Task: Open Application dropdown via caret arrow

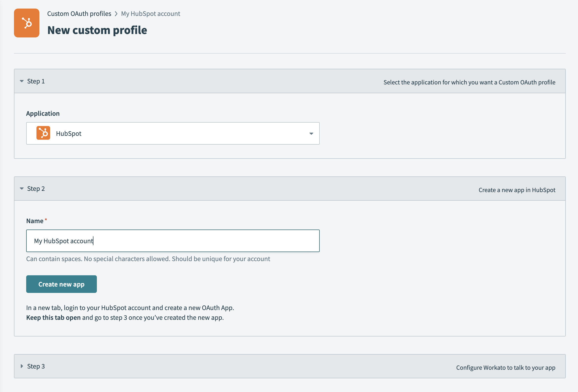Action: [311, 134]
